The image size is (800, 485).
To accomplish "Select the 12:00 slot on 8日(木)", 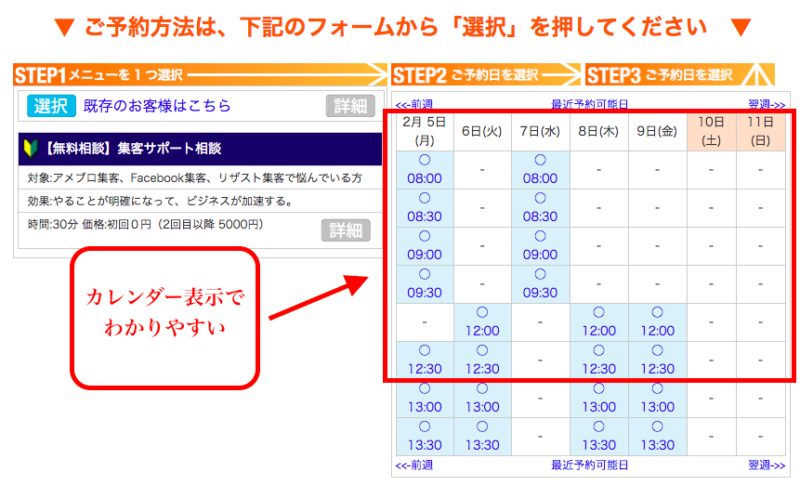I will coord(599,322).
